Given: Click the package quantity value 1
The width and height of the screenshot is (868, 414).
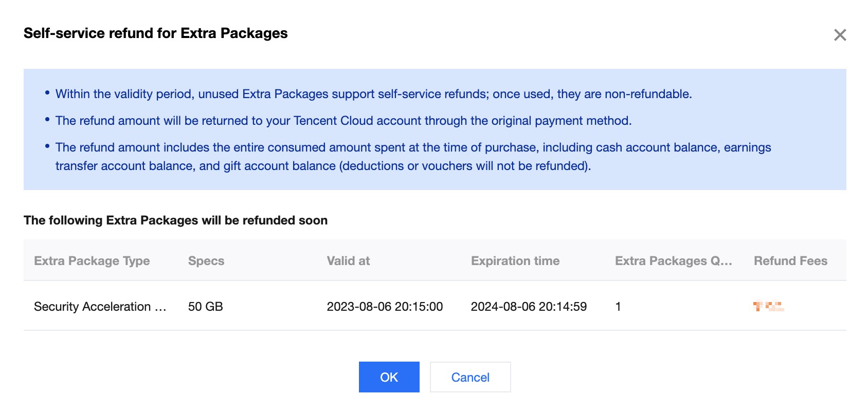Looking at the screenshot, I should click(618, 307).
